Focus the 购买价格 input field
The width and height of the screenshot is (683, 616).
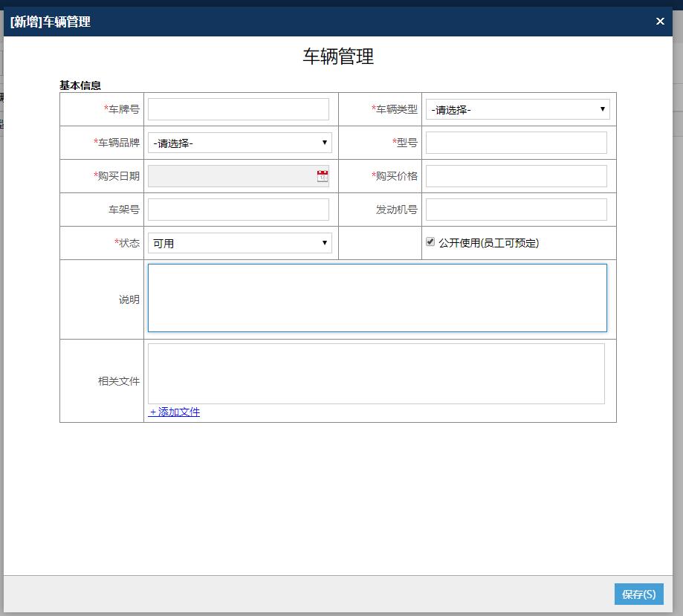[517, 176]
